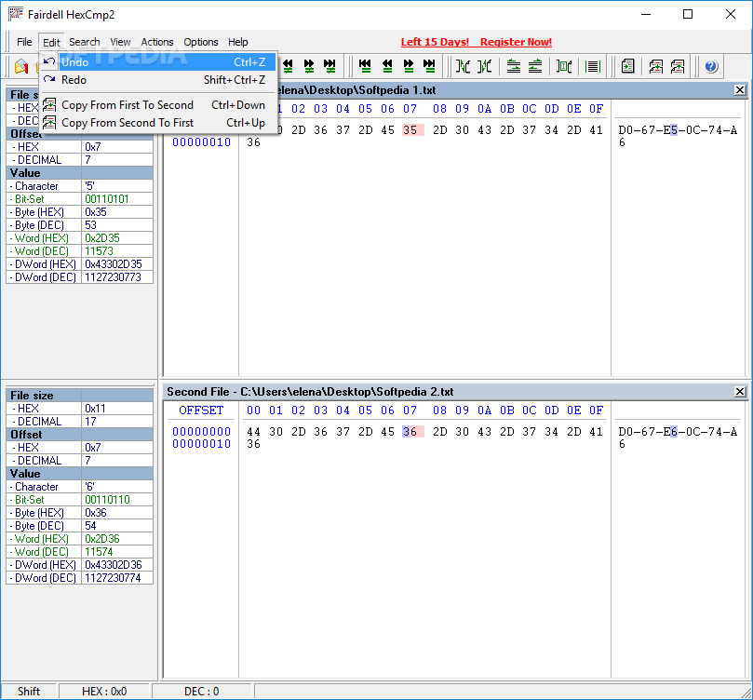
Task: Open the Help menu
Action: (237, 42)
